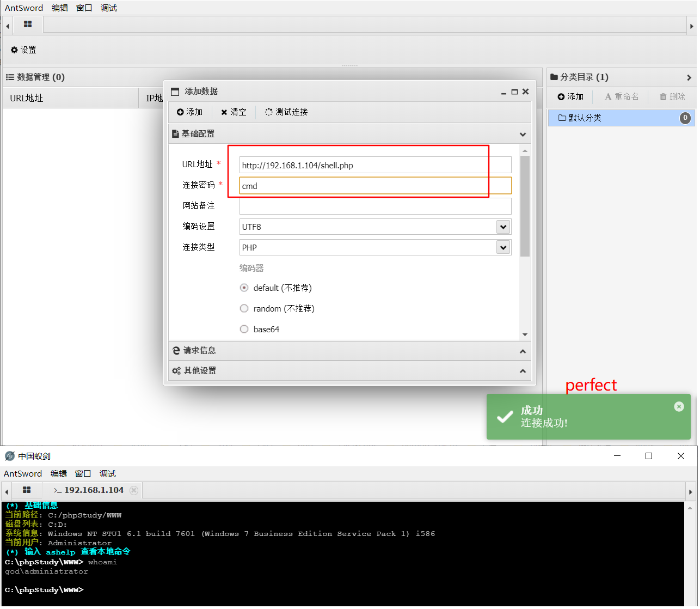This screenshot has width=700, height=609.
Task: Click the 网站备注 input field
Action: pos(376,206)
